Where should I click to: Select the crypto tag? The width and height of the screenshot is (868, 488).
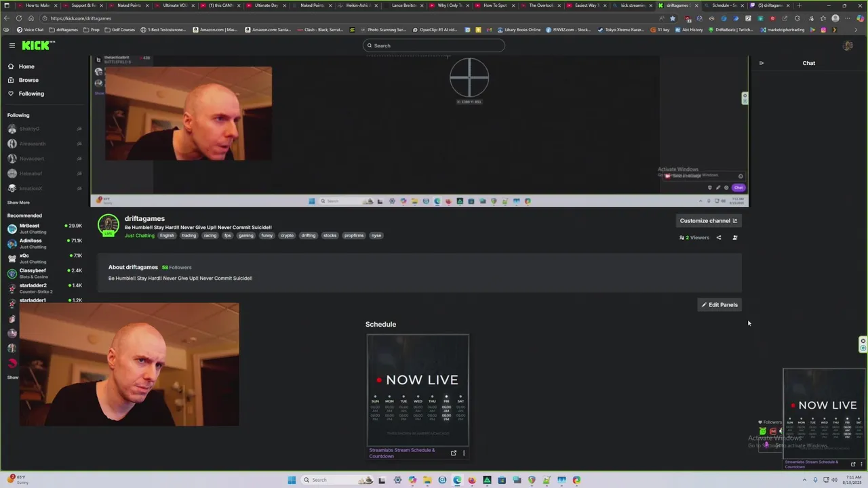287,235
